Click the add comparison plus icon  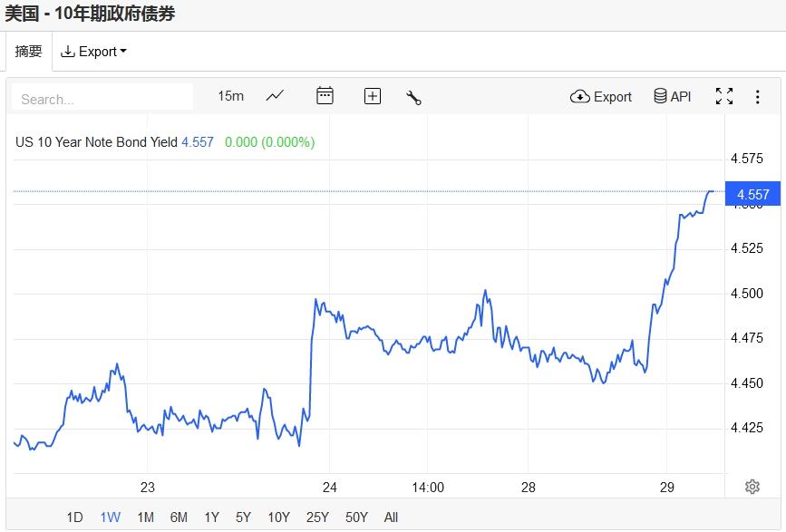coord(373,96)
